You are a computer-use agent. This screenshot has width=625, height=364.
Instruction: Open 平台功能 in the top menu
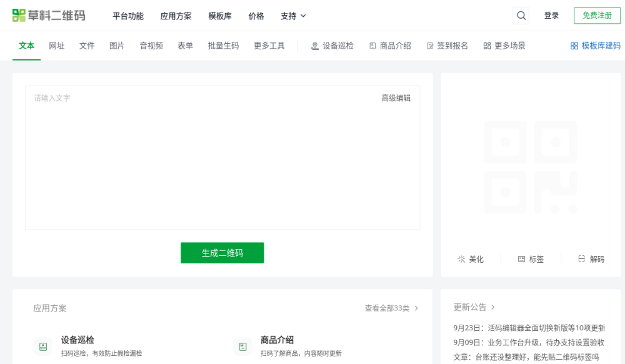pyautogui.click(x=128, y=16)
